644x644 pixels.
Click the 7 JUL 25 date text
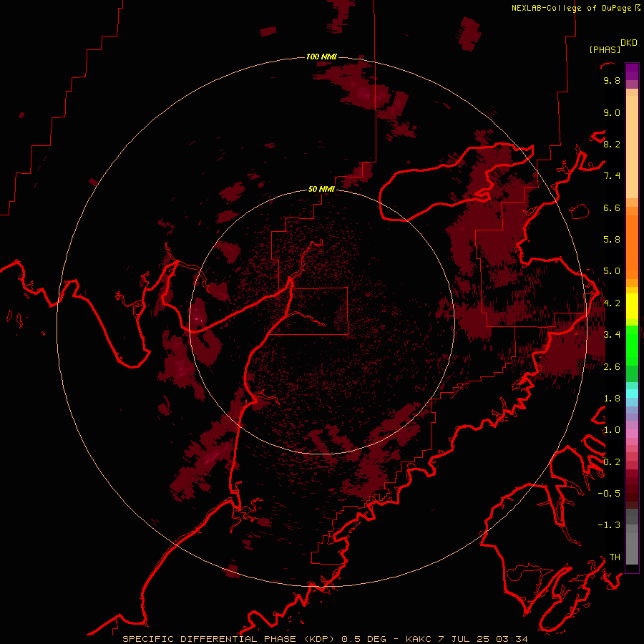point(463,639)
